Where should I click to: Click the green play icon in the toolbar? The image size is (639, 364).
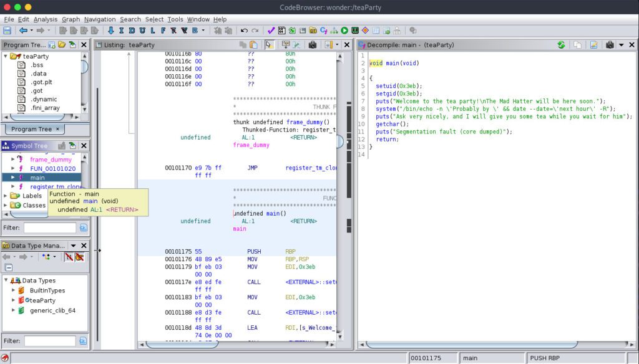coord(344,31)
